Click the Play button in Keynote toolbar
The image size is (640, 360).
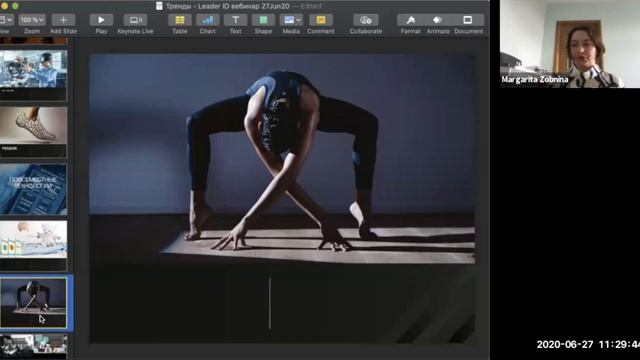pyautogui.click(x=101, y=20)
